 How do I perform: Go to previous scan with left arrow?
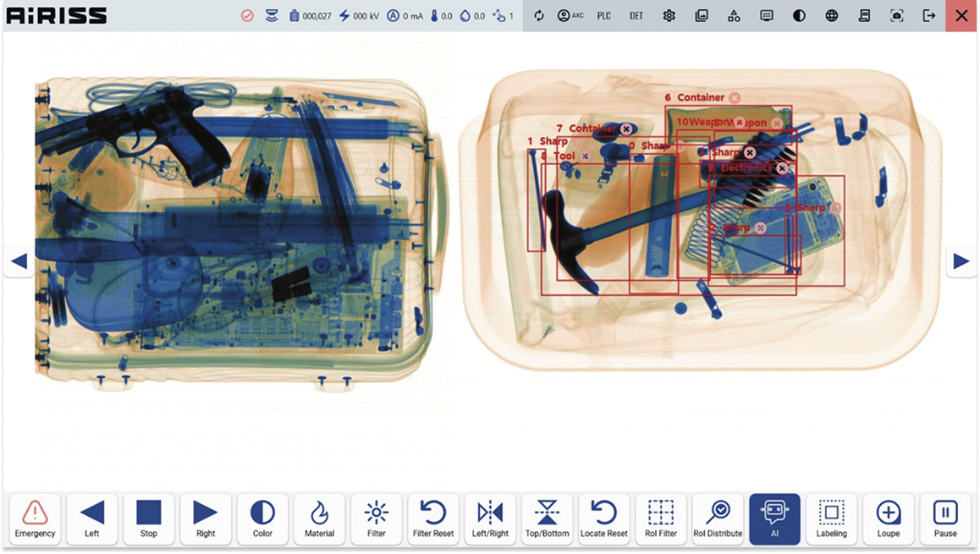click(19, 261)
